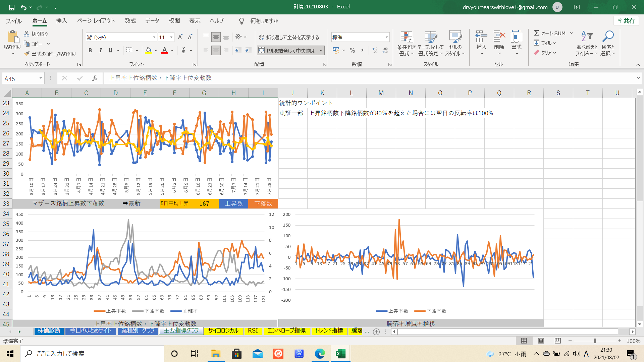
Task: Click the Format Painter brush icon
Action: coord(27,54)
